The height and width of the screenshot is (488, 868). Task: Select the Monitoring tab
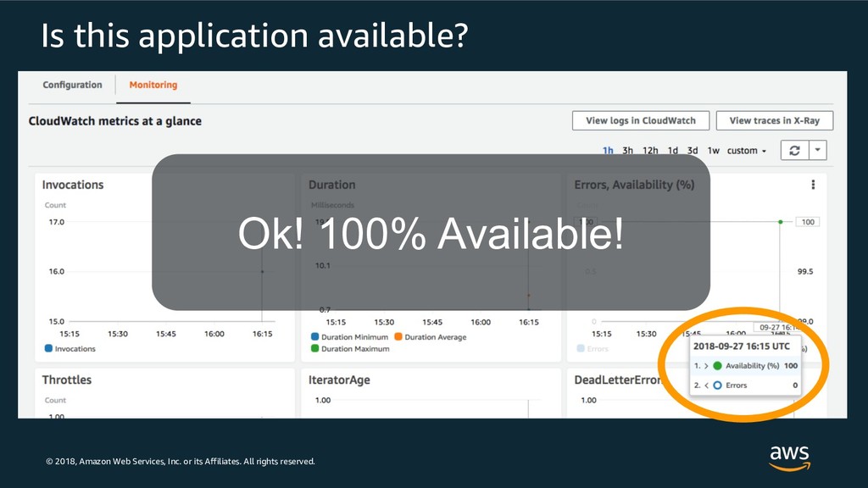[x=153, y=85]
